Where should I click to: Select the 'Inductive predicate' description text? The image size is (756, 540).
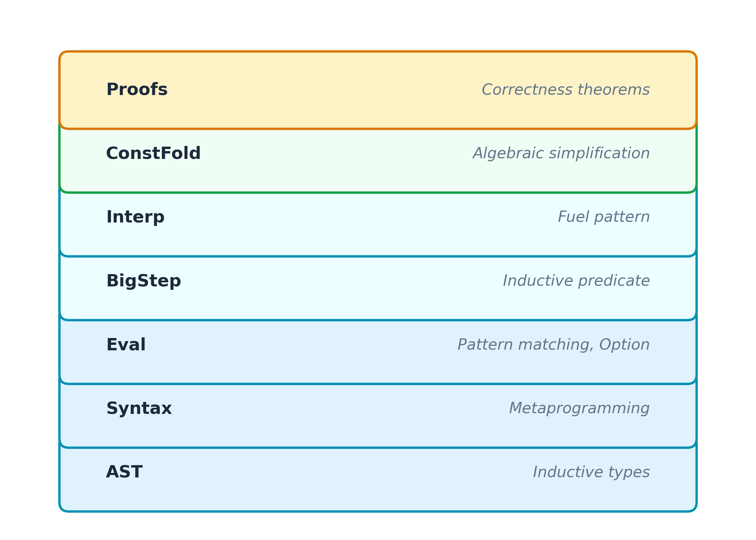(x=576, y=281)
